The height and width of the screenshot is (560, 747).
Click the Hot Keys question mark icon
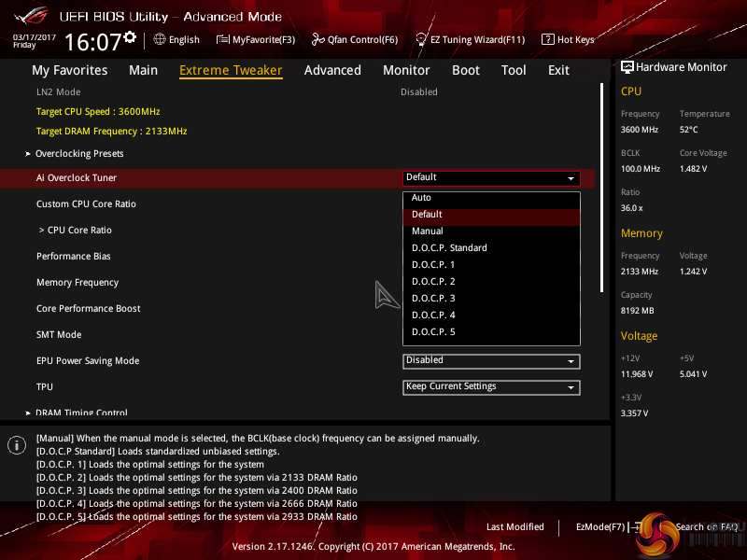pos(549,39)
